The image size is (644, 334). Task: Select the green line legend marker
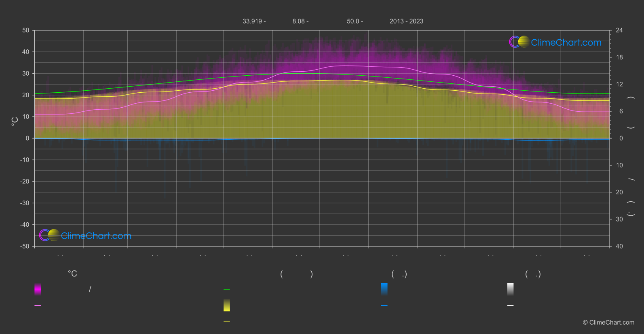(227, 290)
